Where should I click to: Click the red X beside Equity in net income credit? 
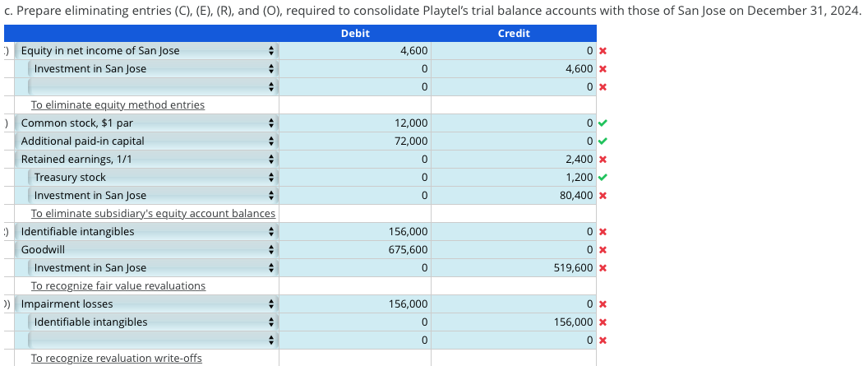[603, 51]
